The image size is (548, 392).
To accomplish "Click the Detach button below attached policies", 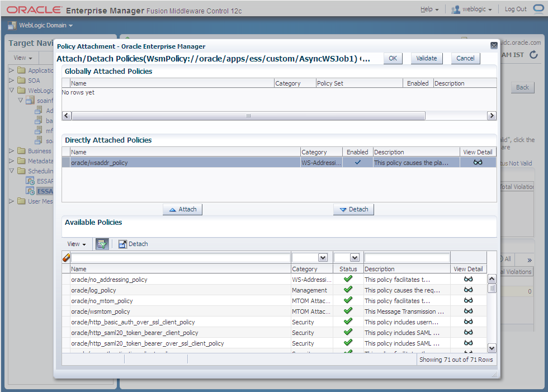I will coord(353,209).
